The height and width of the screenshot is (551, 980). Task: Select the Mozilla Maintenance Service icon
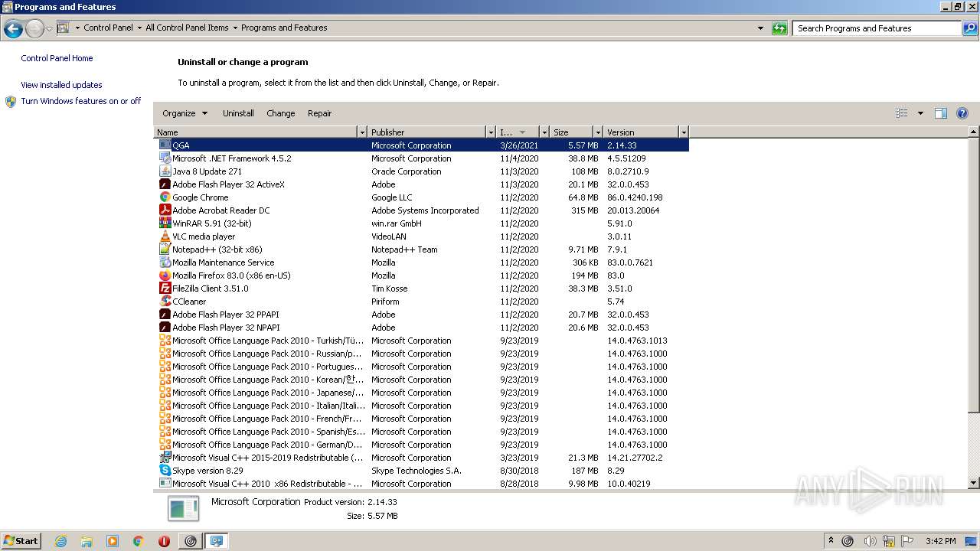coord(165,262)
